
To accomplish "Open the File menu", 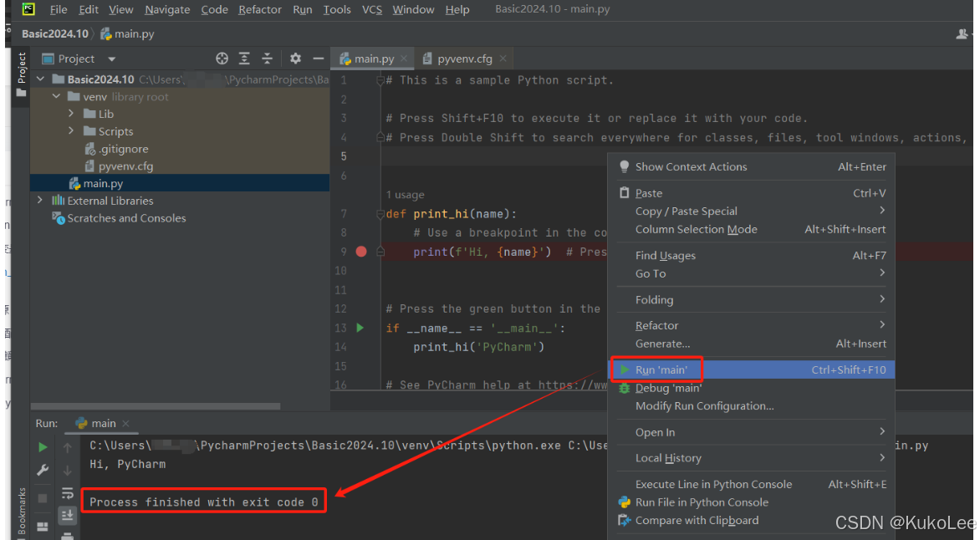I will coord(59,9).
